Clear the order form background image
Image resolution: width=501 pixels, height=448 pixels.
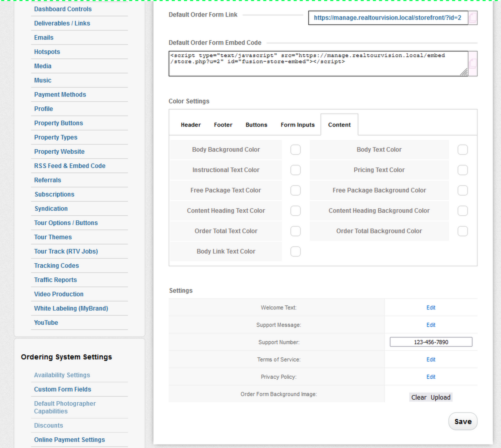pos(419,397)
